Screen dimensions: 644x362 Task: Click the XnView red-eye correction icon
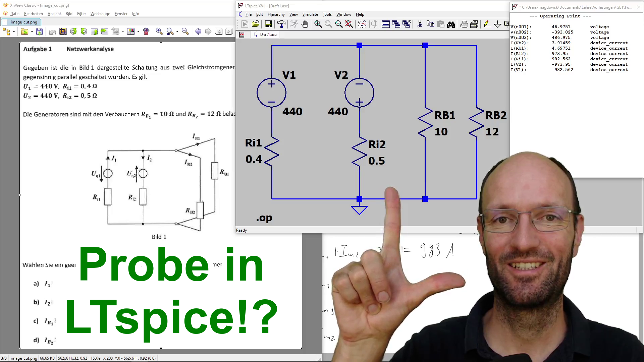[x=146, y=32]
